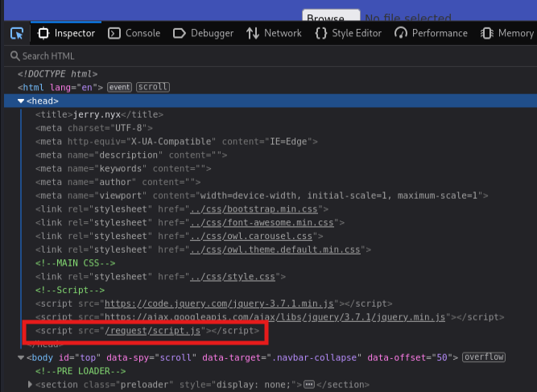Click the Memory panel icon
Image resolution: width=537 pixels, height=392 pixels.
[487, 33]
